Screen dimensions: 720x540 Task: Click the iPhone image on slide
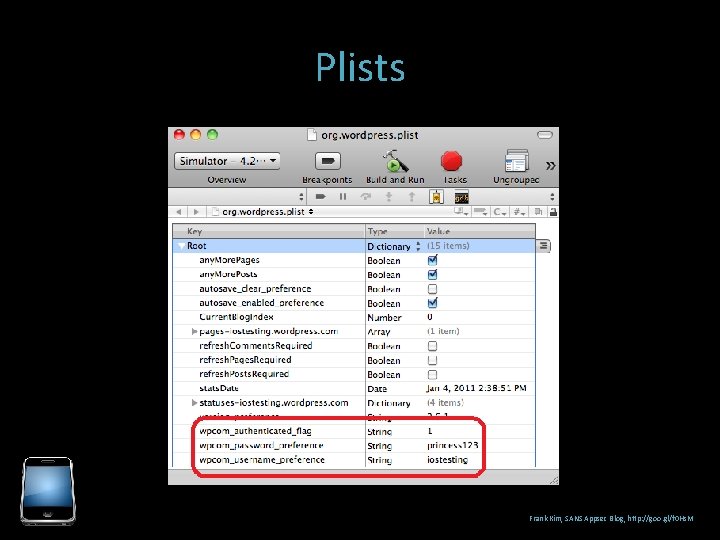click(48, 490)
